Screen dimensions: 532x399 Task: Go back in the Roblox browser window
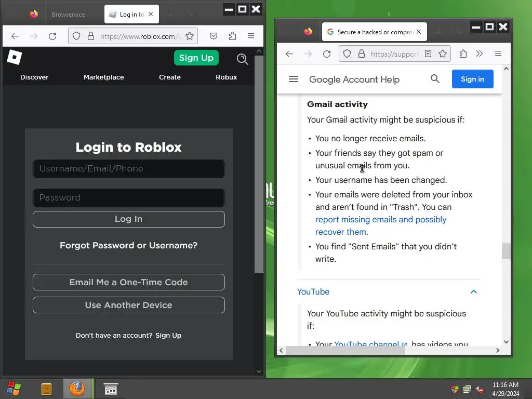point(15,36)
